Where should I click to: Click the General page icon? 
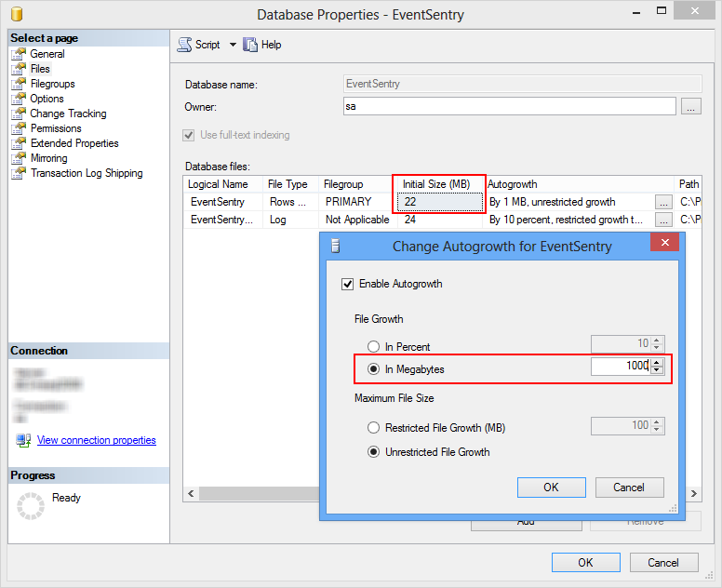click(19, 54)
